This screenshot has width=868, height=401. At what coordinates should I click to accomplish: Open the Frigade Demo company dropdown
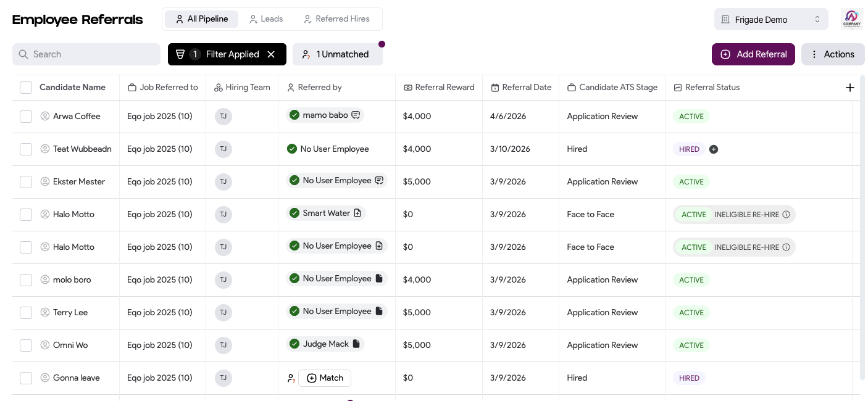[771, 19]
